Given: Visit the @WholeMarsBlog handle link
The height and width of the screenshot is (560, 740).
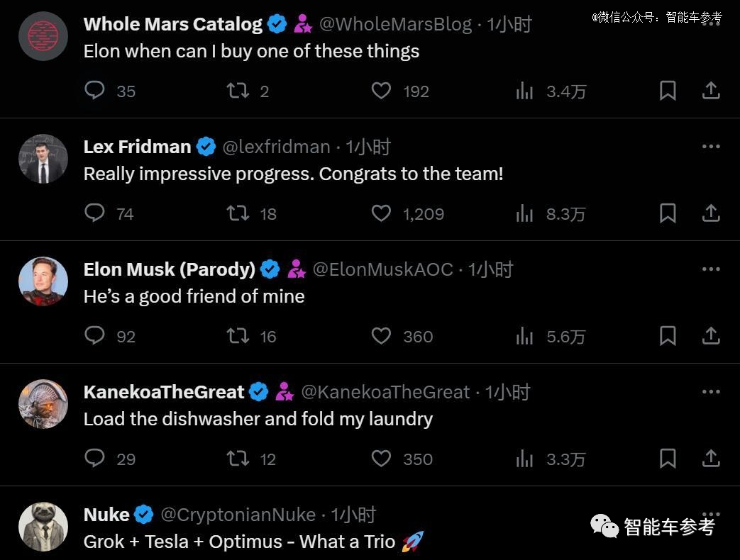Looking at the screenshot, I should click(395, 24).
